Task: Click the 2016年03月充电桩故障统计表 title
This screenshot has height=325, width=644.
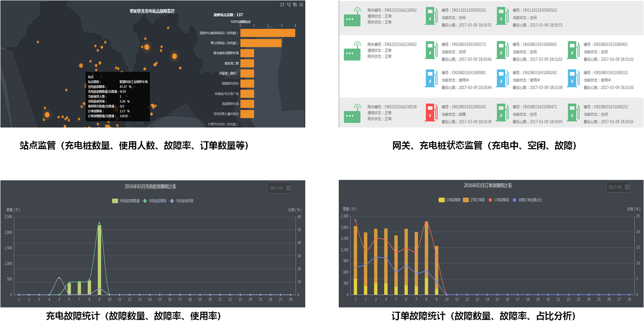Action: [150, 186]
